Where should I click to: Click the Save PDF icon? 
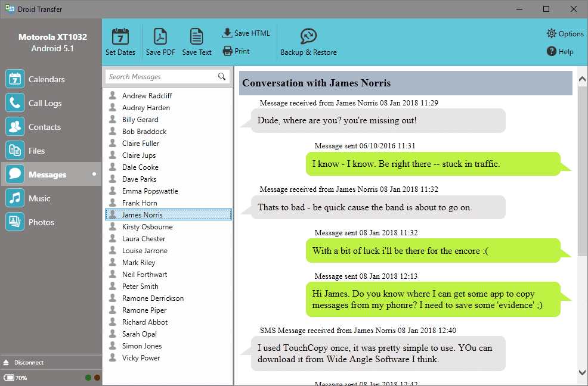(160, 37)
